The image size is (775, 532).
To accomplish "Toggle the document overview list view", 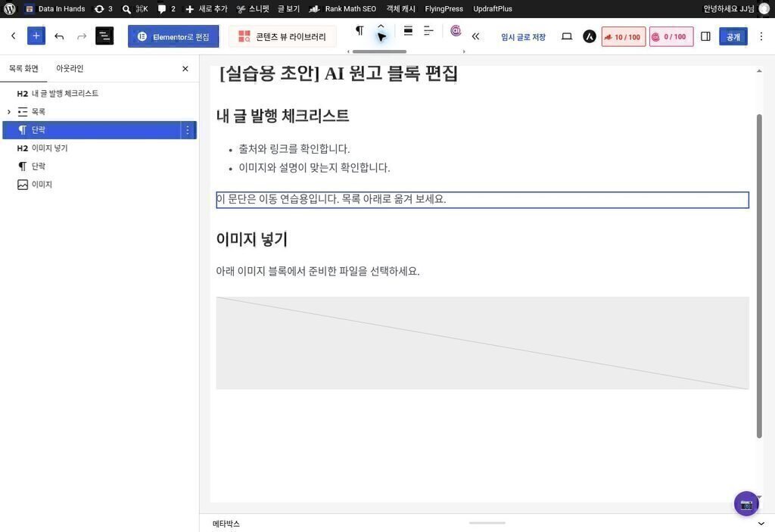I will click(104, 36).
